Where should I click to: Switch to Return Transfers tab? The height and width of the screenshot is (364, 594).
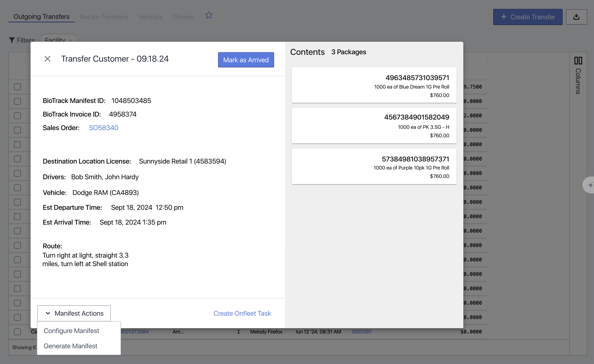click(x=104, y=17)
